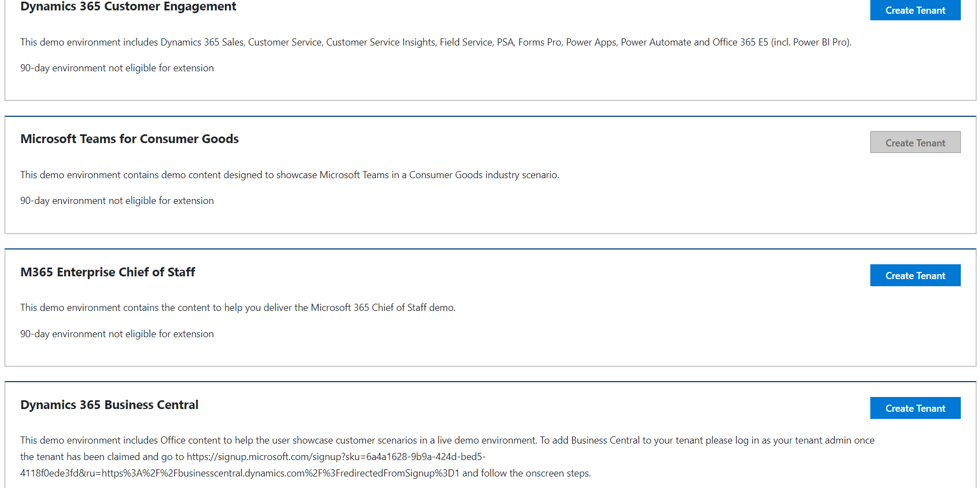Click the 90-day note under Customer Engagement
Viewport: 980px width, 488px height.
point(117,68)
